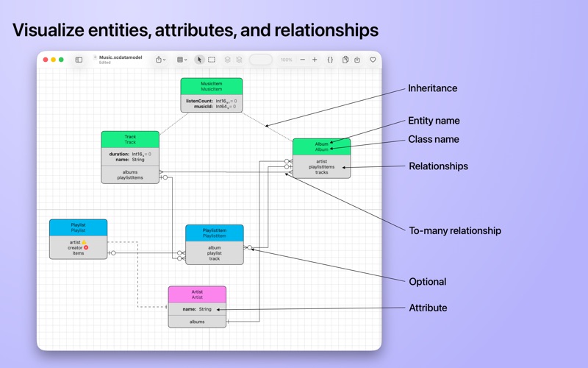This screenshot has height=368, width=588.
Task: Select the PlaylistItem entity header
Action: 215,233
